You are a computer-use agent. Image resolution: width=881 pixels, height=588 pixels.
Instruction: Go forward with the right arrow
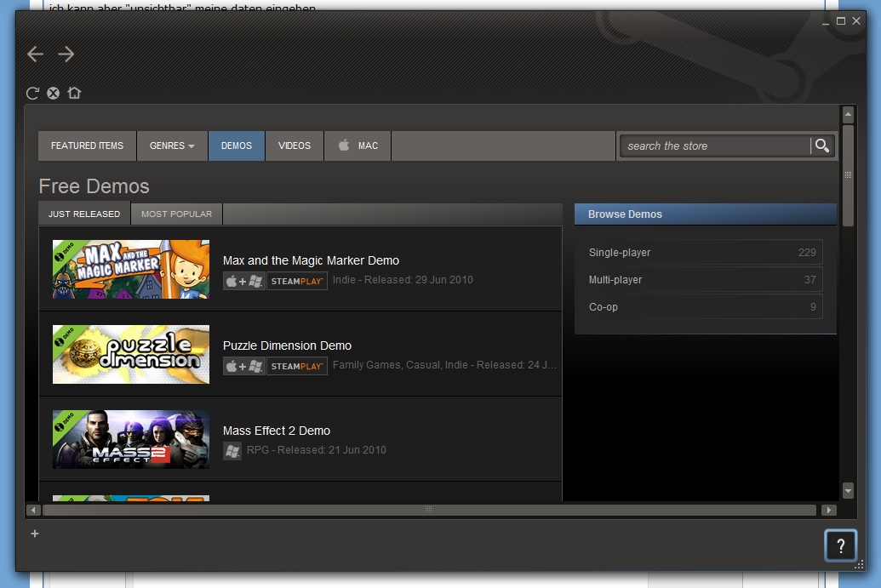[x=66, y=54]
